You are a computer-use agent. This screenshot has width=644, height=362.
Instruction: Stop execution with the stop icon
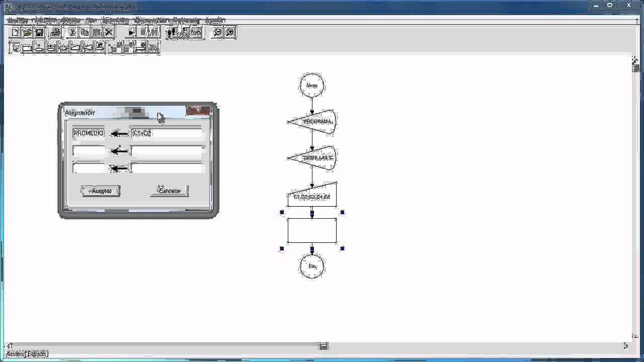coord(142,32)
